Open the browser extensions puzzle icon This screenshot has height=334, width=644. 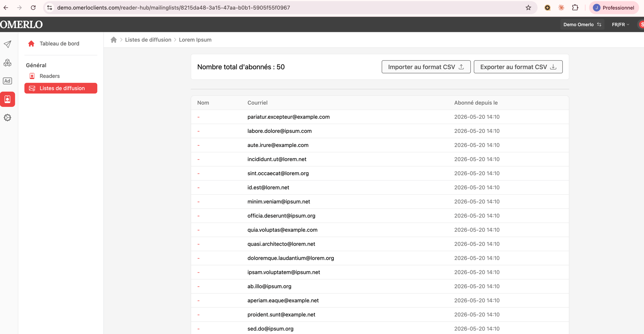click(x=575, y=7)
